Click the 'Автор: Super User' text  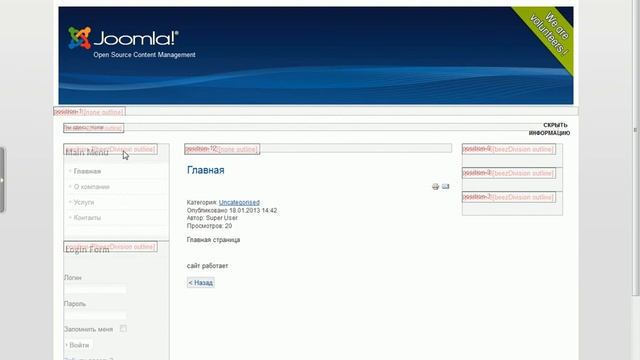pyautogui.click(x=212, y=218)
